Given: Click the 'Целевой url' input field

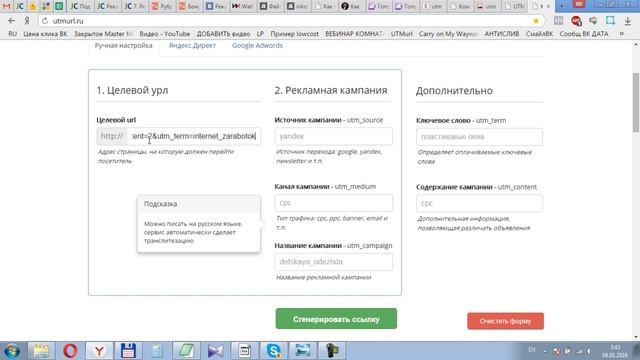Looking at the screenshot, I should click(194, 136).
